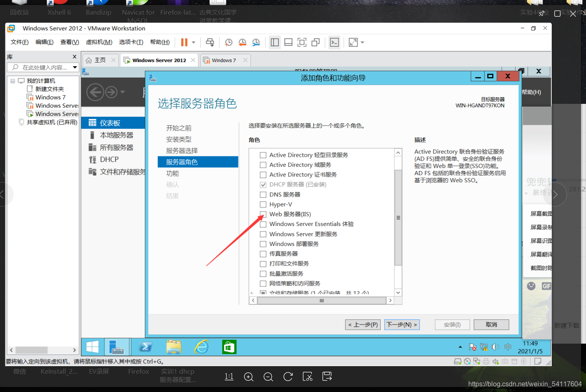
Task: Pause the virtual machine with the orange pause icon
Action: (184, 42)
